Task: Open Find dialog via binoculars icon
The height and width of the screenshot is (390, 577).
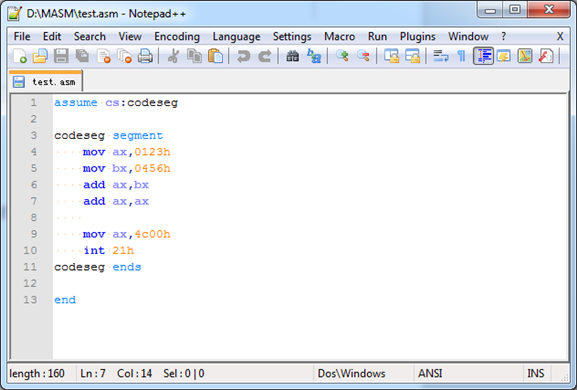Action: coord(293,56)
